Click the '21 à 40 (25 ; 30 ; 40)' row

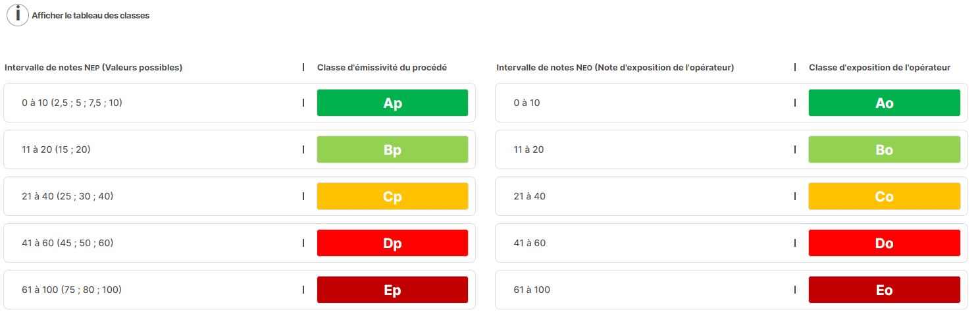240,196
